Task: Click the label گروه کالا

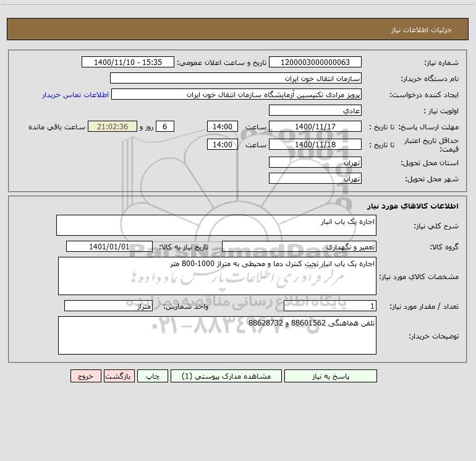Action: (444, 247)
